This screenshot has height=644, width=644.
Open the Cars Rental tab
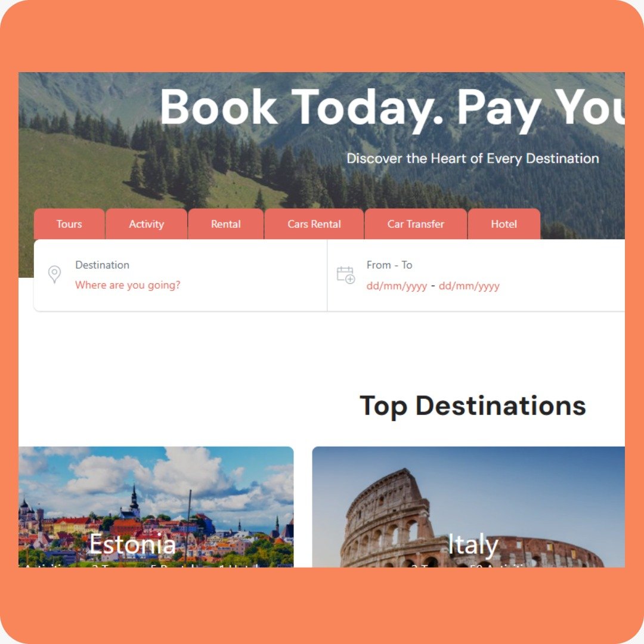point(314,224)
